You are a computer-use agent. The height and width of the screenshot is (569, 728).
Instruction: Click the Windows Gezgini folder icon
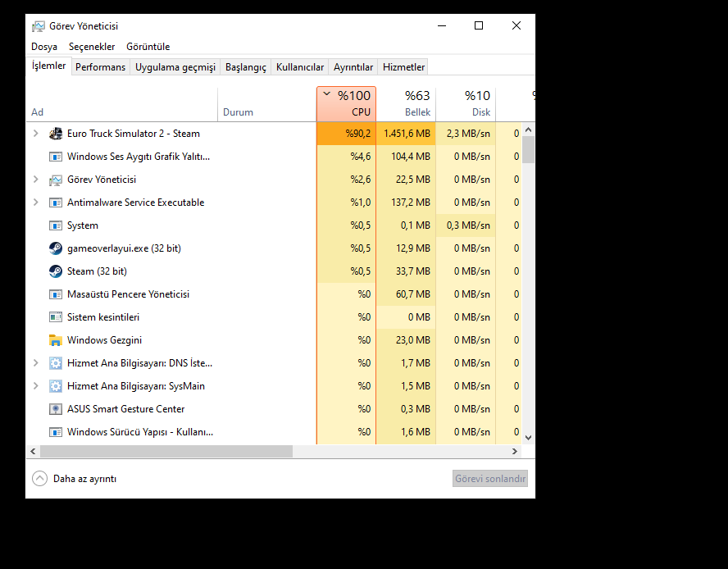[x=56, y=340]
